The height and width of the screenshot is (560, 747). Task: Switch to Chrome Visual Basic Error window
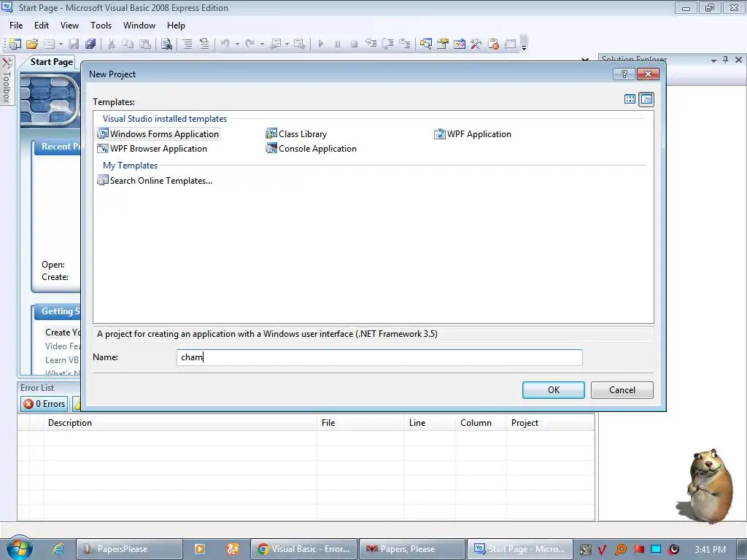[304, 549]
